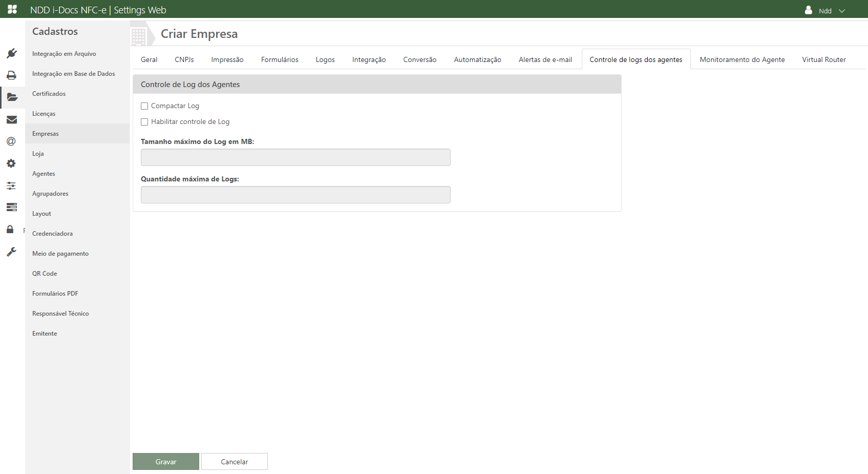This screenshot has width=868, height=474.
Task: Go to the Impressão tab
Action: [x=227, y=59]
